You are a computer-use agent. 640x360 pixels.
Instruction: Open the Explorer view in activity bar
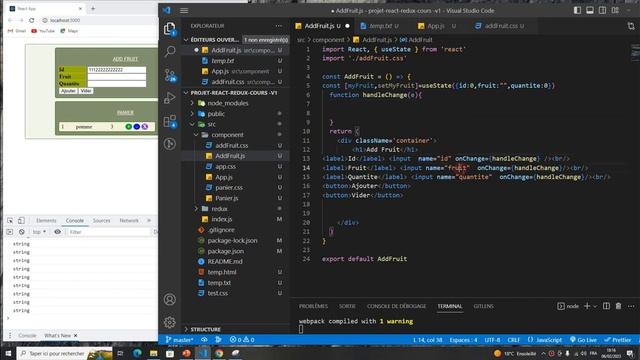click(170, 29)
